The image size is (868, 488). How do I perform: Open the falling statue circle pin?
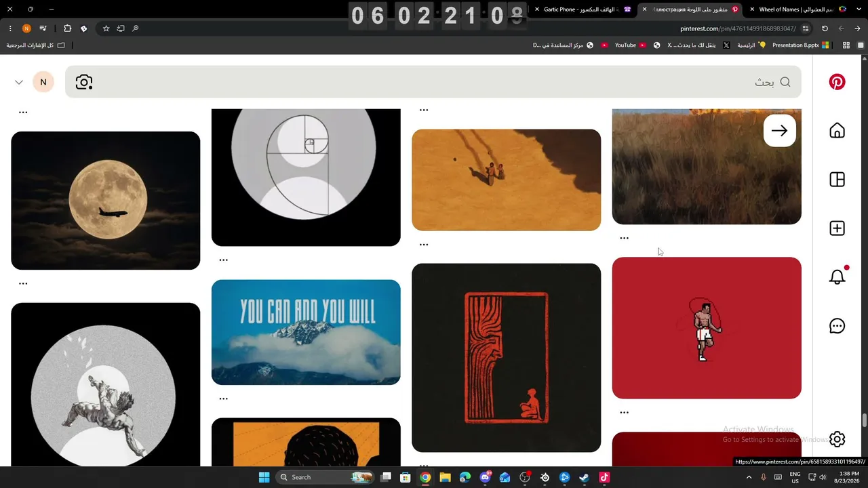106,384
